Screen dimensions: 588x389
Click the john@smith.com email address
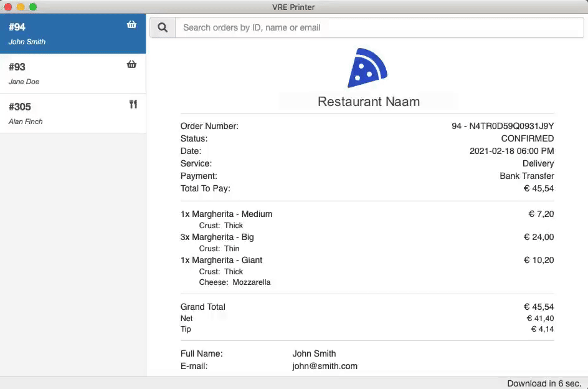325,366
